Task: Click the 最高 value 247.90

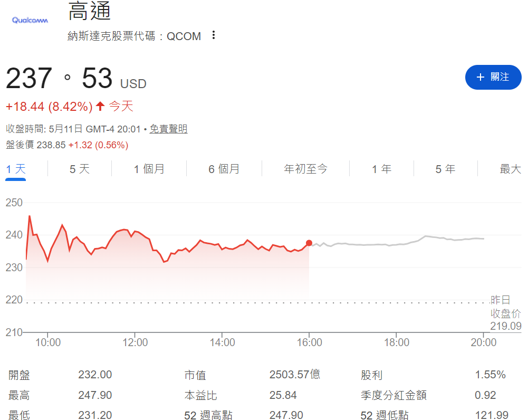Action: (x=95, y=395)
